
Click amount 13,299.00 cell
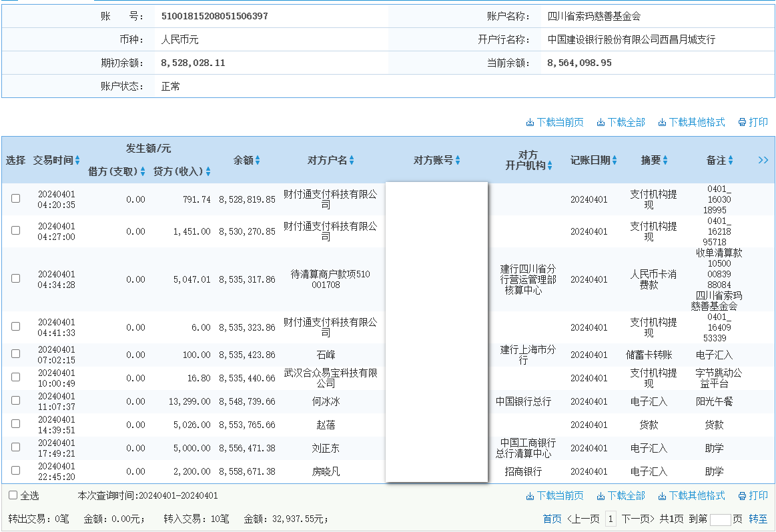(x=189, y=401)
